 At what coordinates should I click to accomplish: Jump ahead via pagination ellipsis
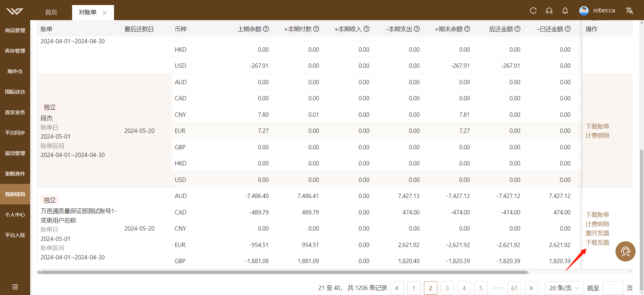click(x=498, y=288)
